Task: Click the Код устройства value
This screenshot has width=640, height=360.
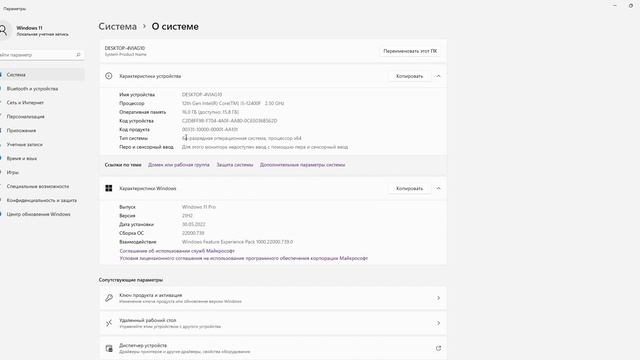Action: pos(229,121)
